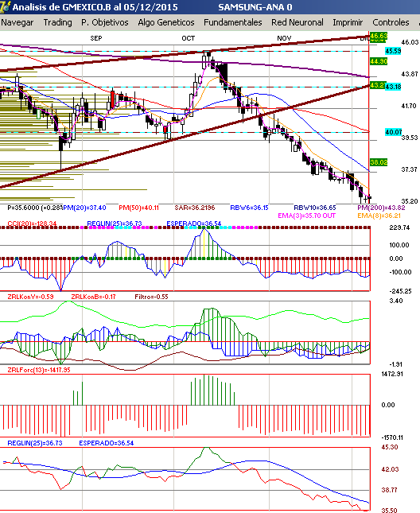Click the 40.07 cyan price level tag
Screen dimensions: 420x513
(393, 132)
